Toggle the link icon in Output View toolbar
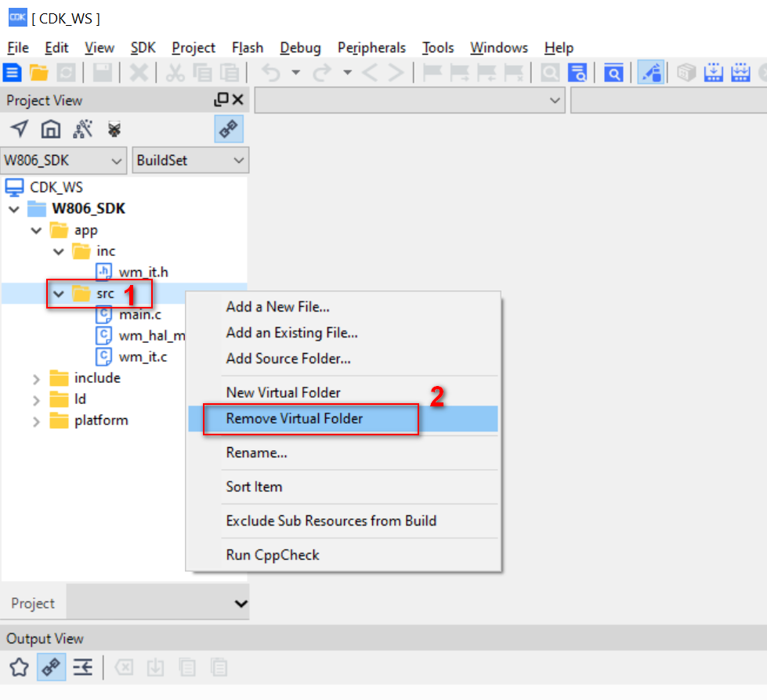767x700 pixels. [x=52, y=667]
